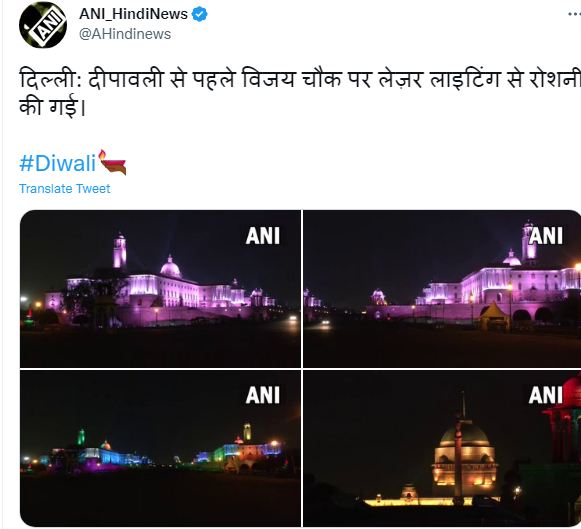
Task: Click the green-lit tower in bottom-left photo
Action: [x=81, y=437]
